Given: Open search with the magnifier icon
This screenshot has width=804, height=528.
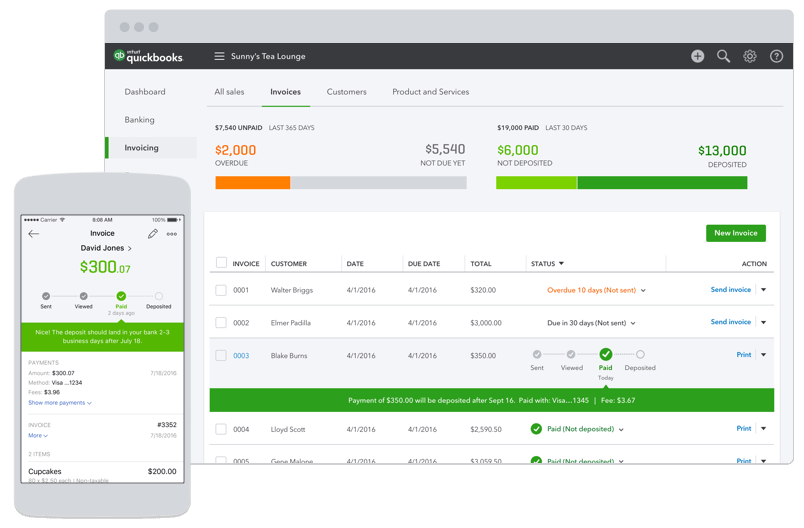Looking at the screenshot, I should coord(723,57).
